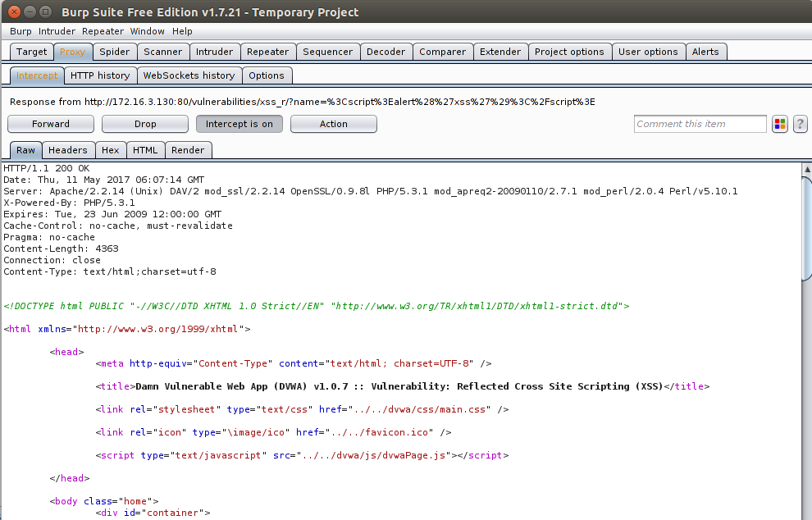View the response Headers tab
Image resolution: width=812 pixels, height=520 pixels.
coord(68,150)
